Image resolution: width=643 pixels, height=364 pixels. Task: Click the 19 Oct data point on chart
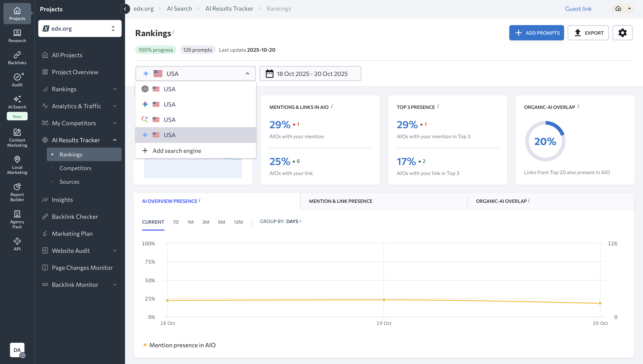(384, 300)
